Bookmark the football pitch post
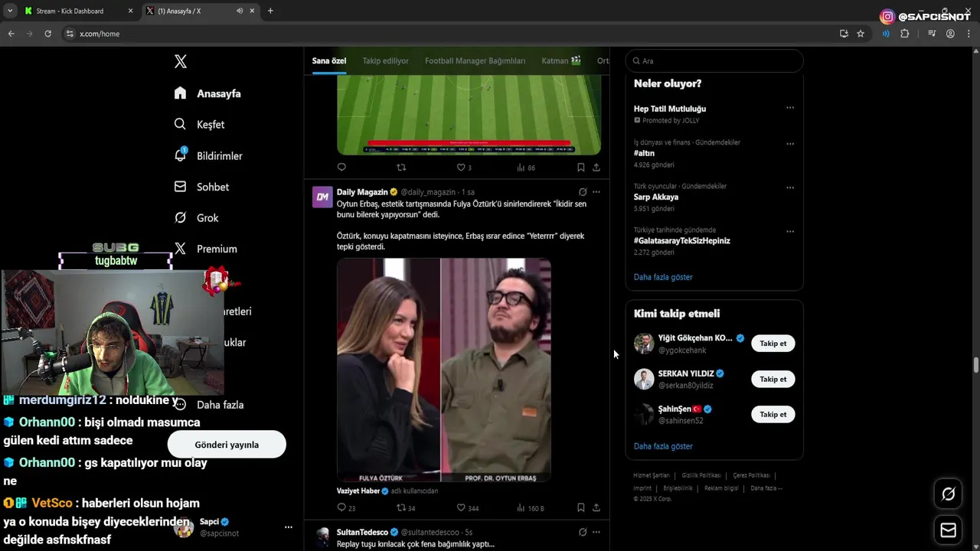Screen dimensions: 980x551 tap(580, 167)
